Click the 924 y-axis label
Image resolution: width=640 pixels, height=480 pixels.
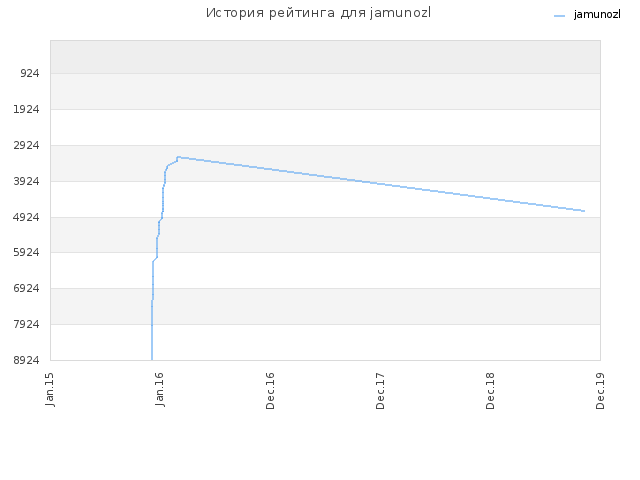[x=30, y=73]
